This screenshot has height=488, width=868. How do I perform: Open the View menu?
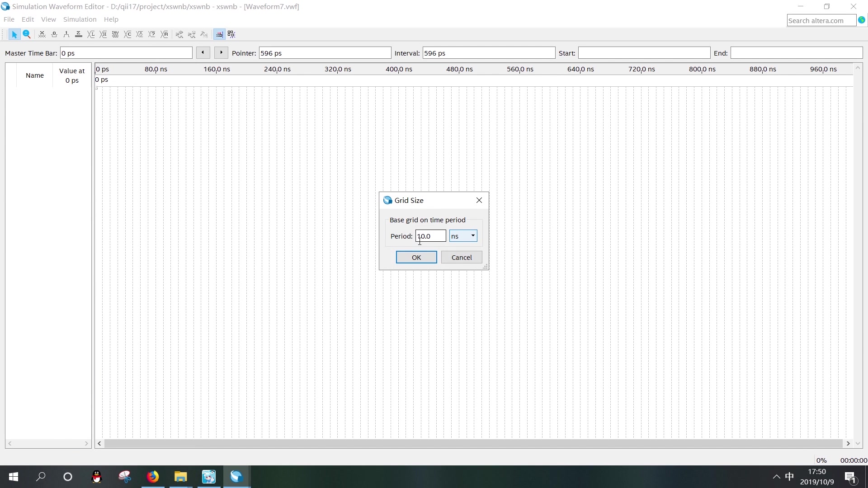point(48,19)
